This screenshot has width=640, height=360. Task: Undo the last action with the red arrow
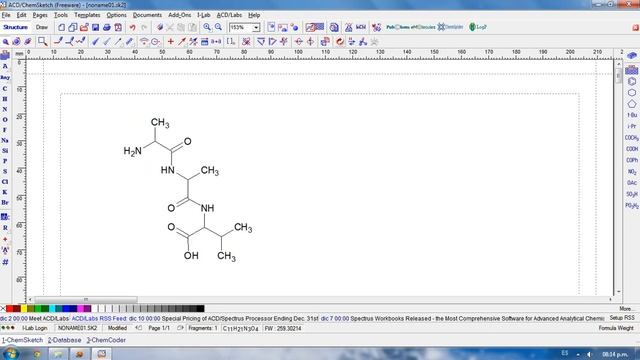click(132, 27)
